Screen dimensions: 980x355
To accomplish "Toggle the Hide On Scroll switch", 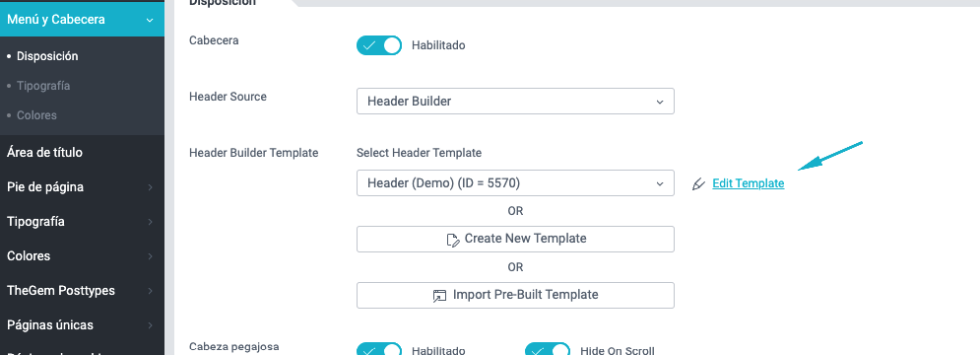I will [548, 349].
